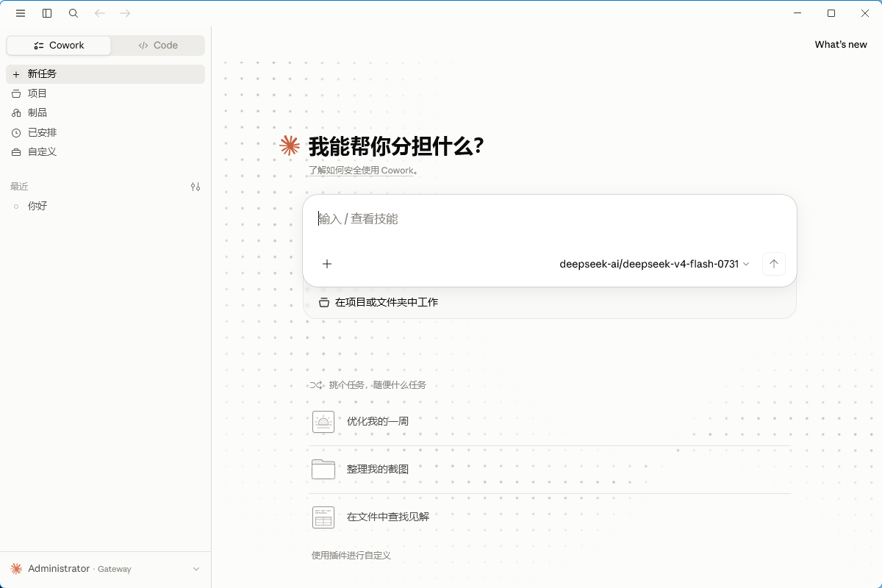Close the application window

[865, 13]
